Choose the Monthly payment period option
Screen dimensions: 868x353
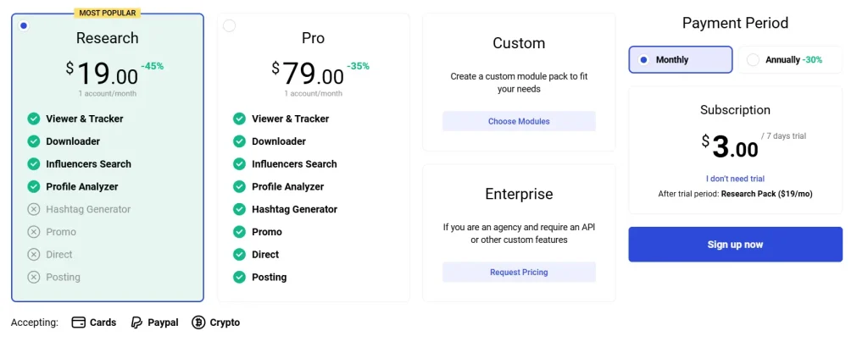point(681,59)
